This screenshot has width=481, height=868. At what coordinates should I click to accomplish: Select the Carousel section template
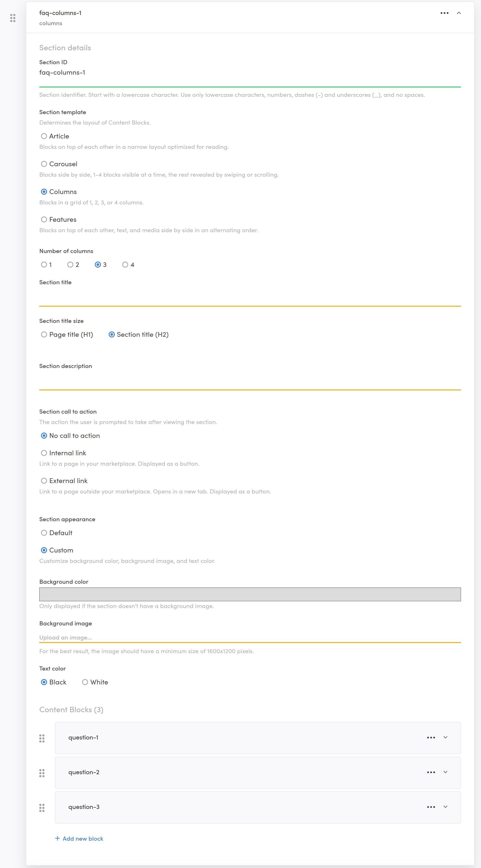[x=44, y=164]
